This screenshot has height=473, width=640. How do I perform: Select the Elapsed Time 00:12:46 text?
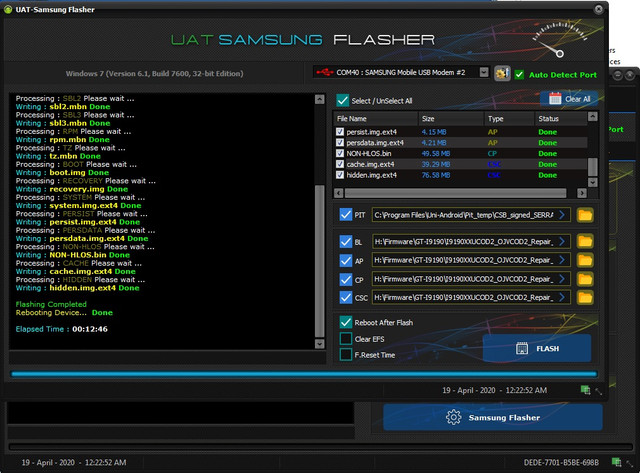point(62,329)
